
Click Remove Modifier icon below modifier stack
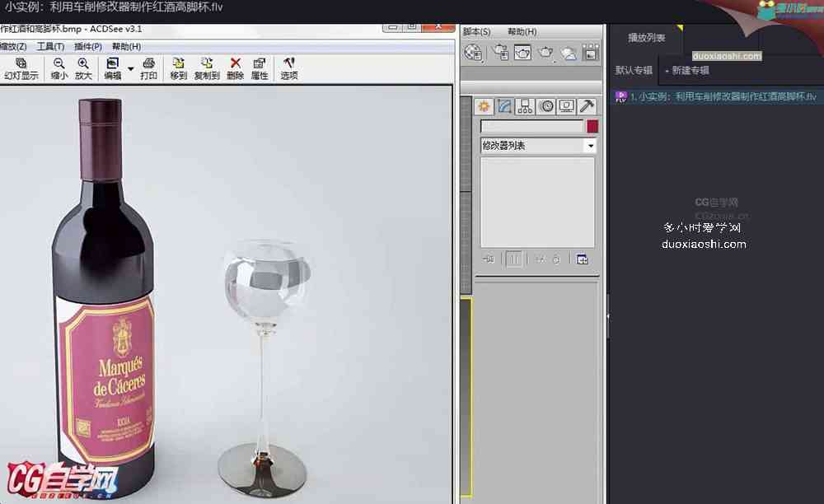point(556,259)
